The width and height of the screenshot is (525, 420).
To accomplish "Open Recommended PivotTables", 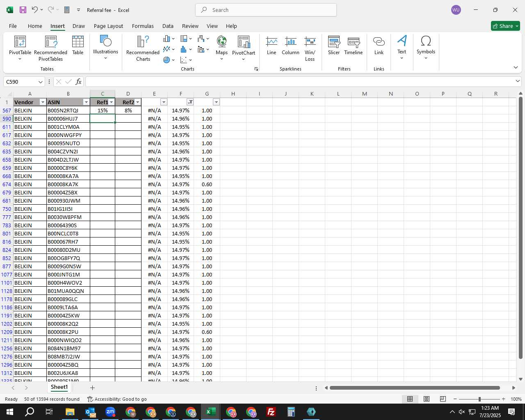I will pyautogui.click(x=50, y=48).
